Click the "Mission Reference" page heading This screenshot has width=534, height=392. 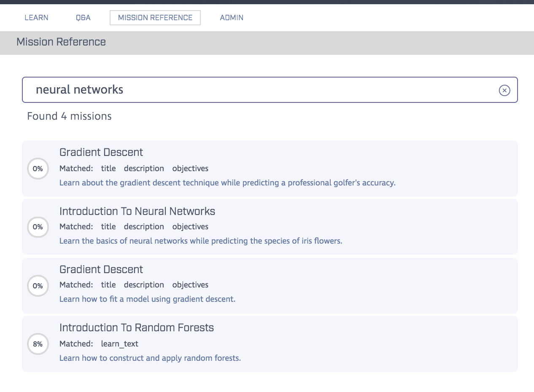pyautogui.click(x=61, y=42)
